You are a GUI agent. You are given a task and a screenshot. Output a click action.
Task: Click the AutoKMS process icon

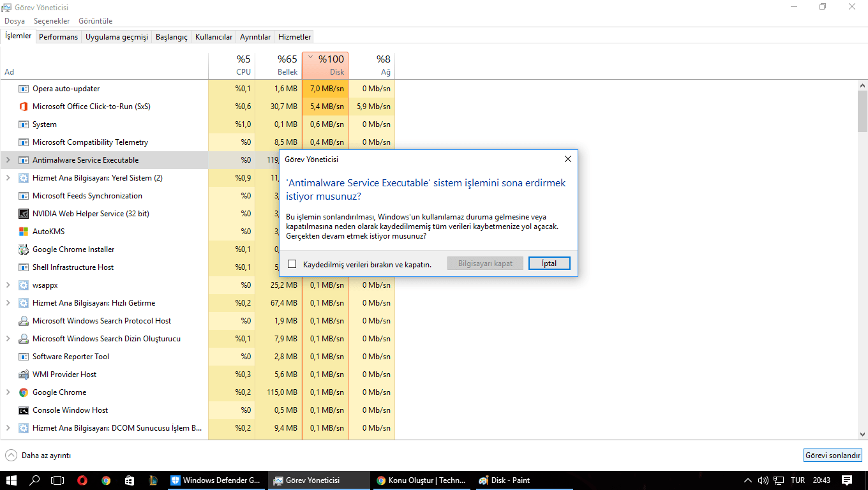(x=24, y=232)
